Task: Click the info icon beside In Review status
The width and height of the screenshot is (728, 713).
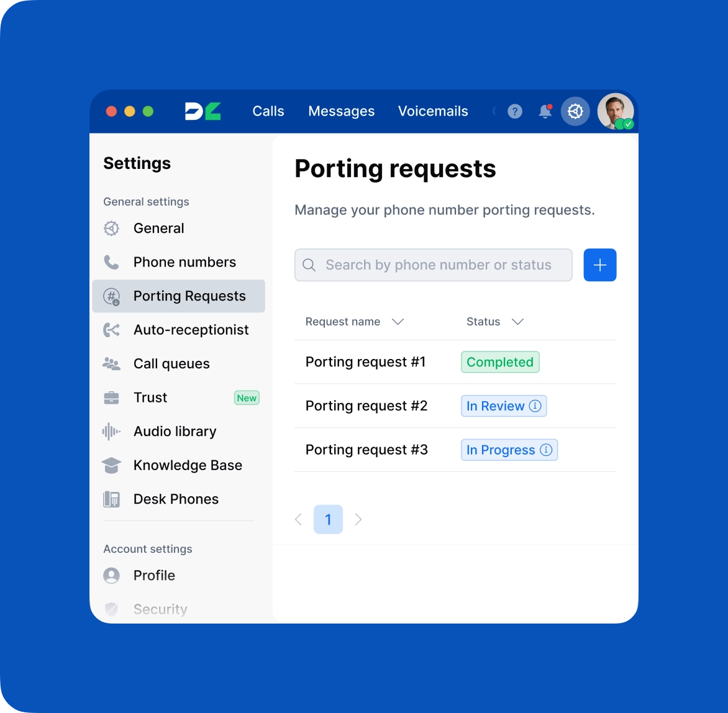Action: point(536,406)
